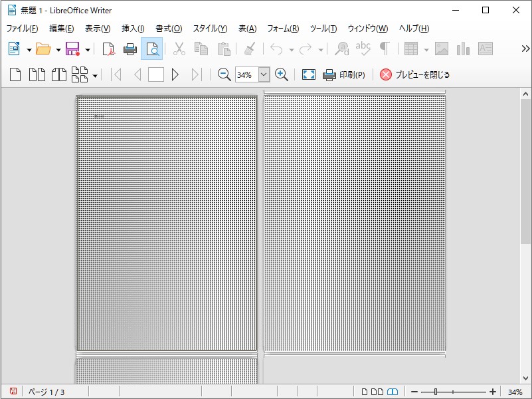The width and height of the screenshot is (532, 399).
Task: Open the 表(A) menu
Action: pyautogui.click(x=247, y=29)
